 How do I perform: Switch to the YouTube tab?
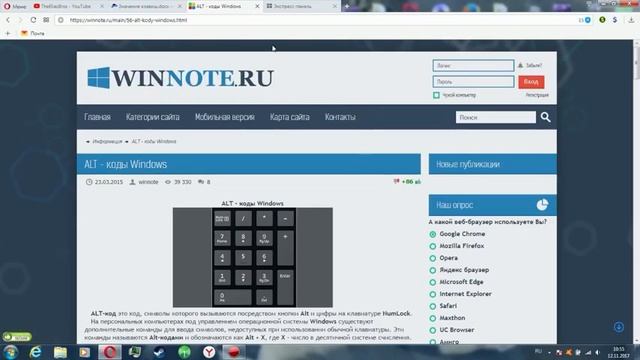[65, 6]
